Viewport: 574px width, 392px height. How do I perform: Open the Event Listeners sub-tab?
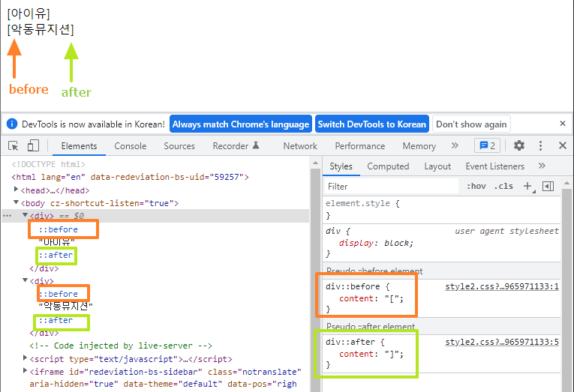(495, 166)
